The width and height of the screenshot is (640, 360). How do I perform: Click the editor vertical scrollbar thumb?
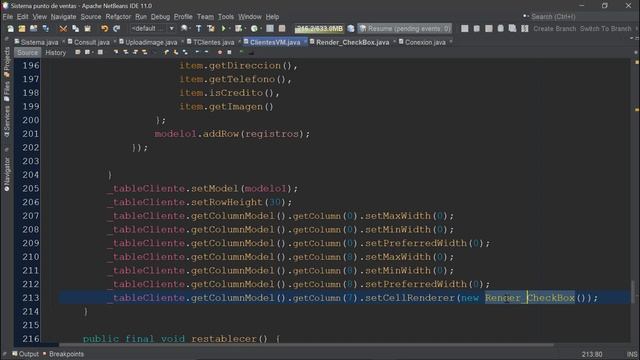pyautogui.click(x=633, y=292)
